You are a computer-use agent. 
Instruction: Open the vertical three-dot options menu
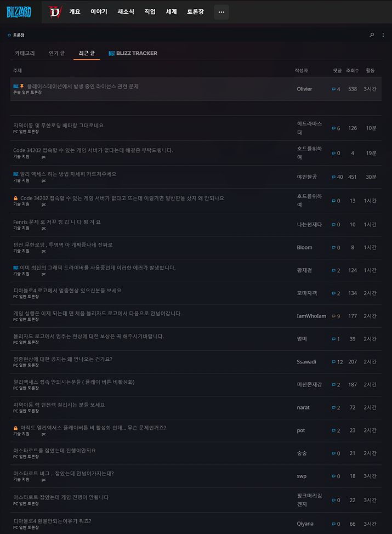383,35
